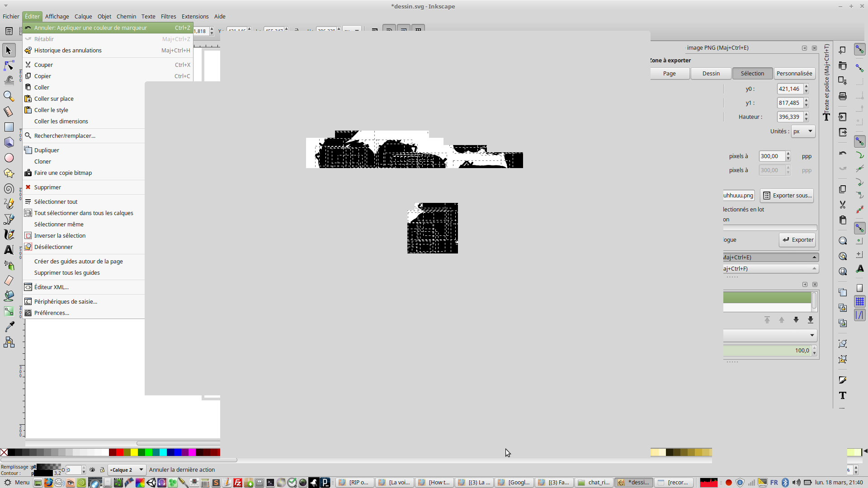
Task: Pick the Calligraphy pen tool
Action: tap(9, 235)
